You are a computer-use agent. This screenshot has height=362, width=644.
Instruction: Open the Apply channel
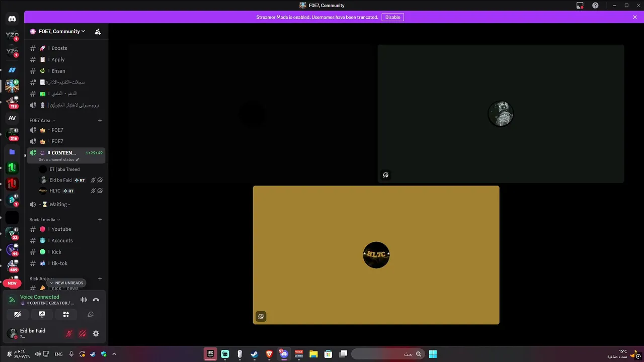point(66,60)
